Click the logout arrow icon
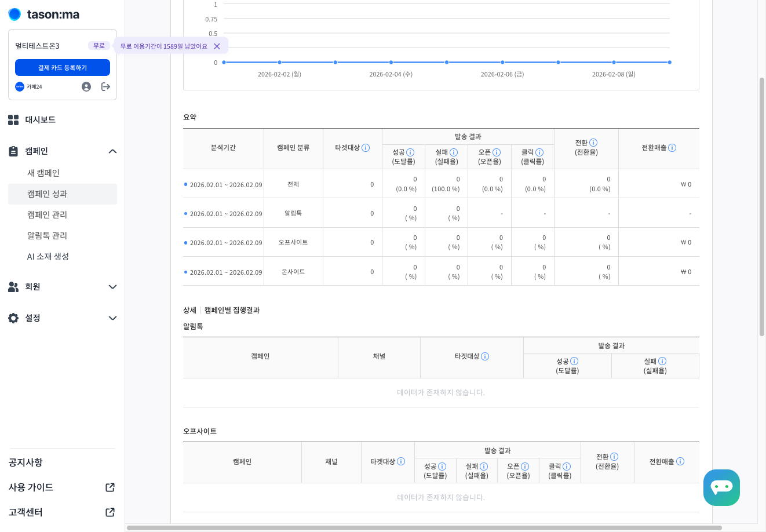This screenshot has width=766, height=532. tap(105, 86)
